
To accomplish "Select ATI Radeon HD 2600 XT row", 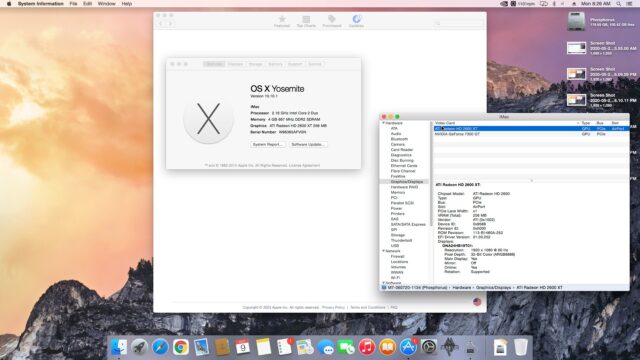I will coord(531,129).
